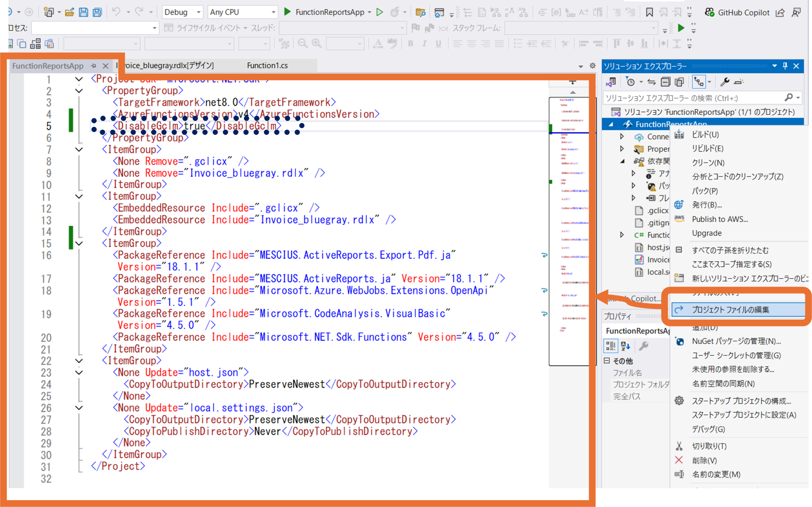Viewport: 812px width, 507px height.
Task: Choose 発行(B)... in the context menu
Action: click(707, 205)
